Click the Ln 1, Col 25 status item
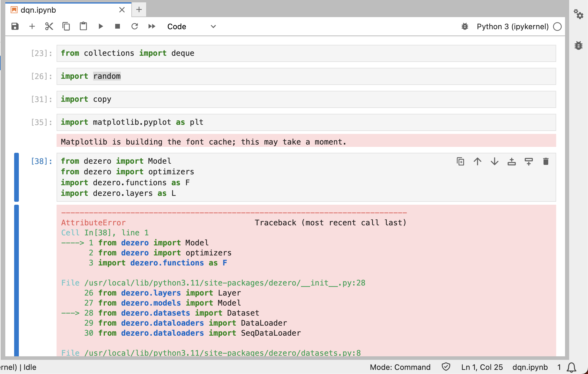Image resolution: width=588 pixels, height=374 pixels. (482, 367)
